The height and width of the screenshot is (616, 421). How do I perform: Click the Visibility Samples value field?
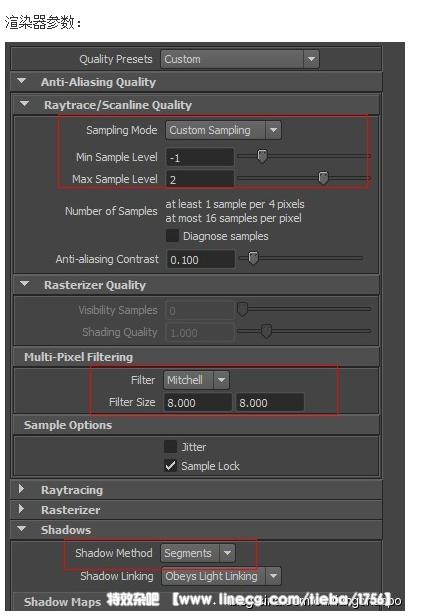click(x=200, y=311)
